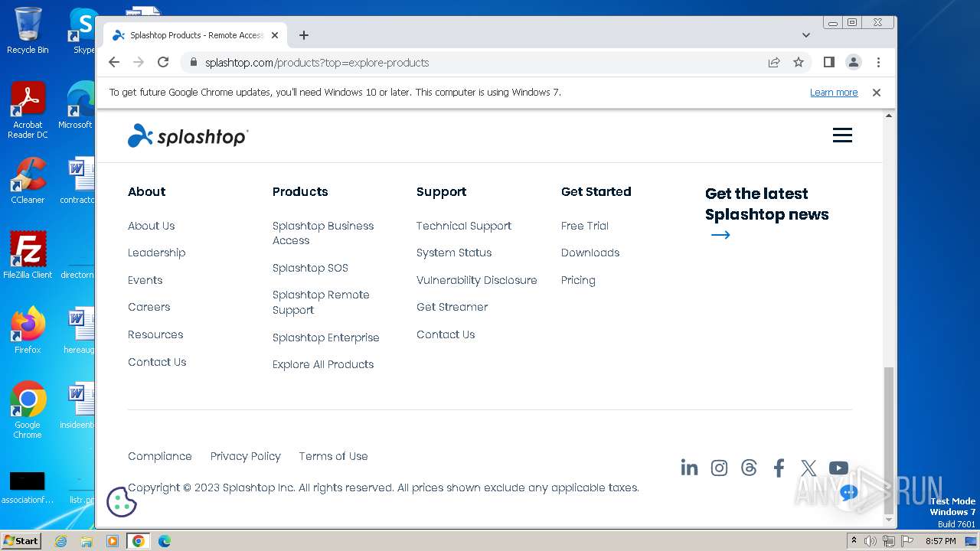Open Get Streamer link
Image resolution: width=980 pixels, height=551 pixels.
[x=452, y=307]
